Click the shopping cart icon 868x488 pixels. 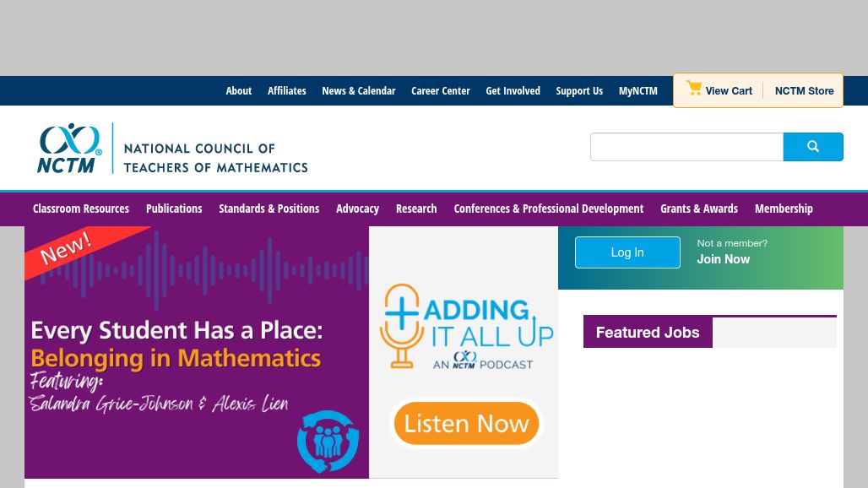coord(693,89)
